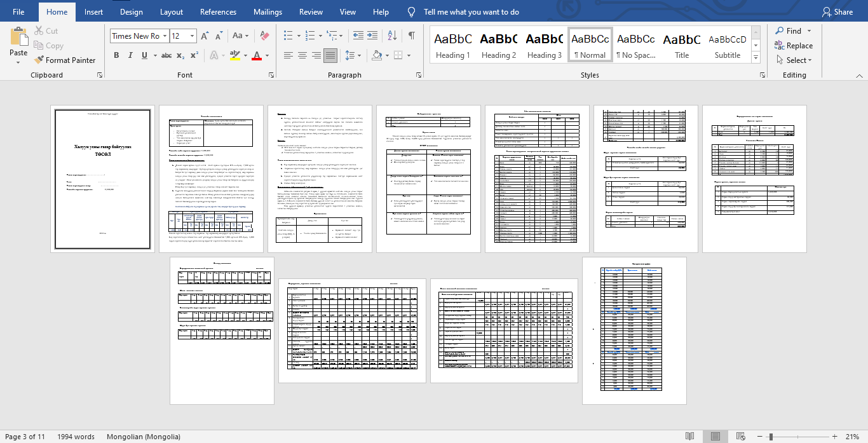This screenshot has width=868, height=443.
Task: Open Replace dialog
Action: [x=794, y=46]
